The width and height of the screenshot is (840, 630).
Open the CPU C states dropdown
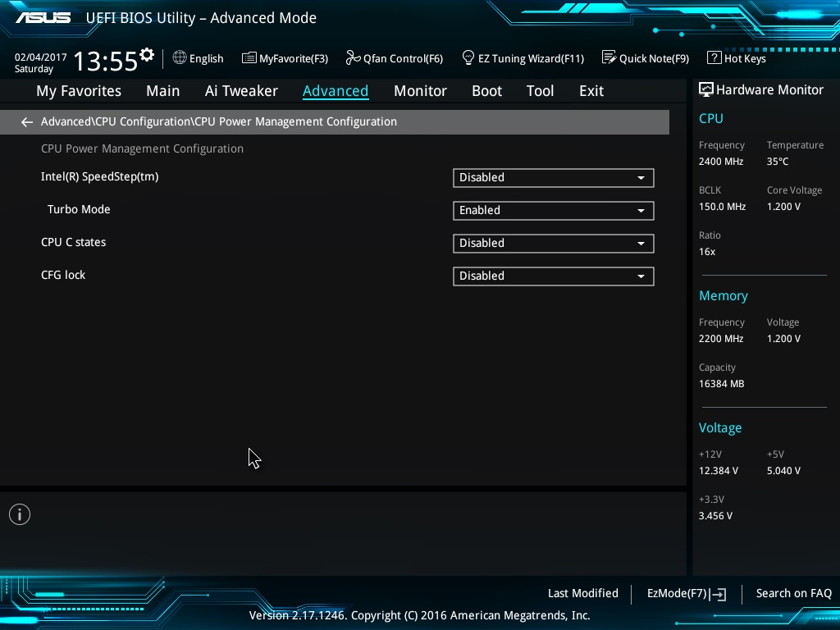coord(554,243)
